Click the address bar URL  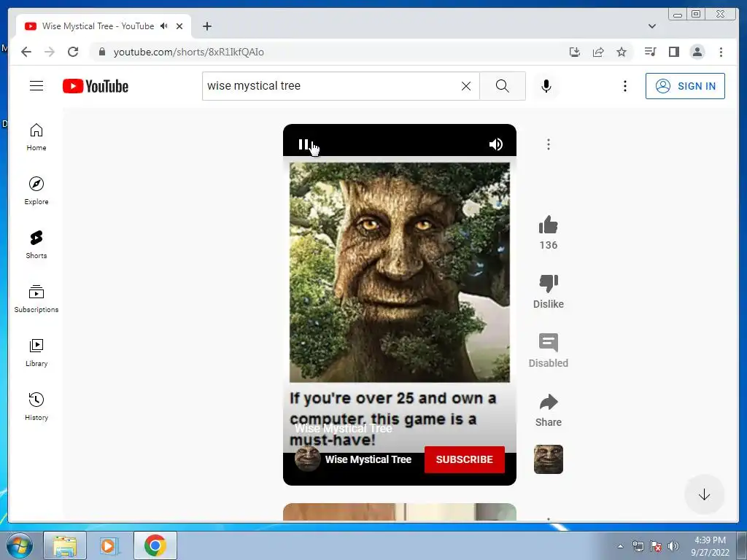[x=189, y=52]
